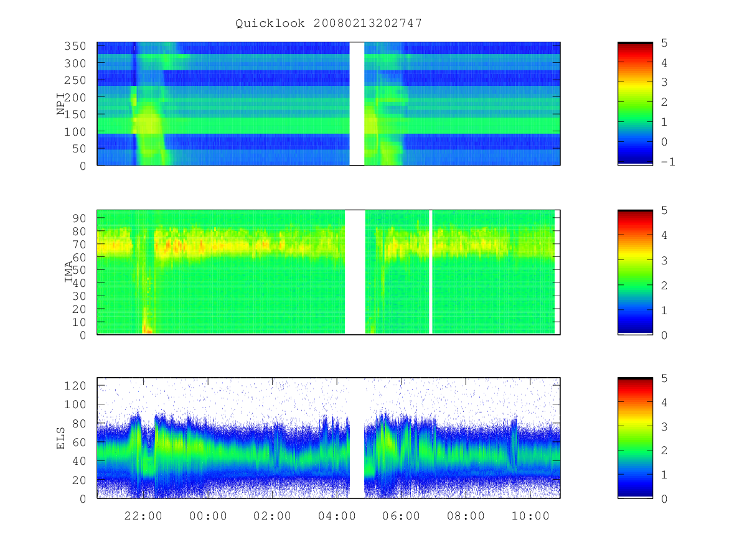Click the 10:00 time tick label
This screenshot has height=560, width=747.
pos(530,516)
